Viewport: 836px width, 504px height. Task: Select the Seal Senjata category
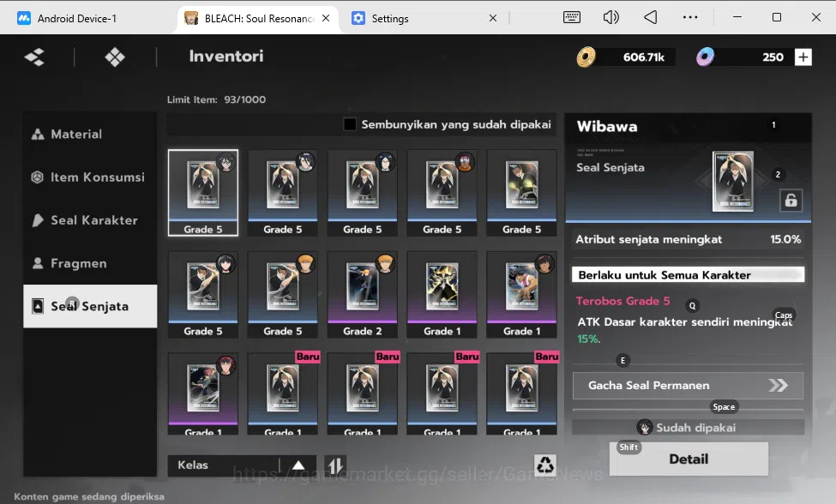[x=89, y=306]
